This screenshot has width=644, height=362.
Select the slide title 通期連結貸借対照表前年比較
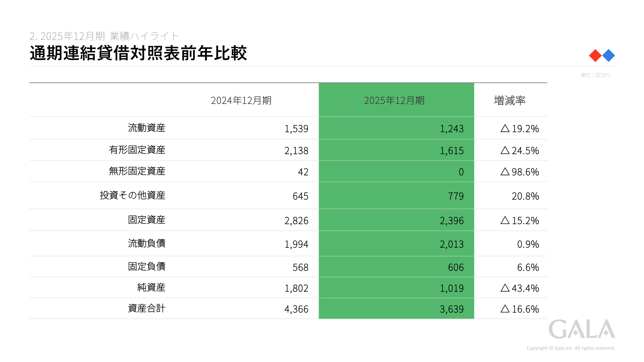(x=138, y=53)
